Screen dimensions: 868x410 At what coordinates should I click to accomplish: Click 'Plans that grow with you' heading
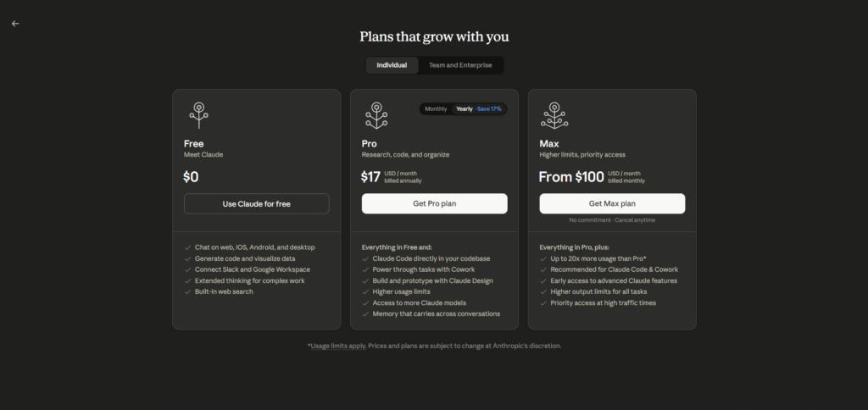click(x=434, y=36)
